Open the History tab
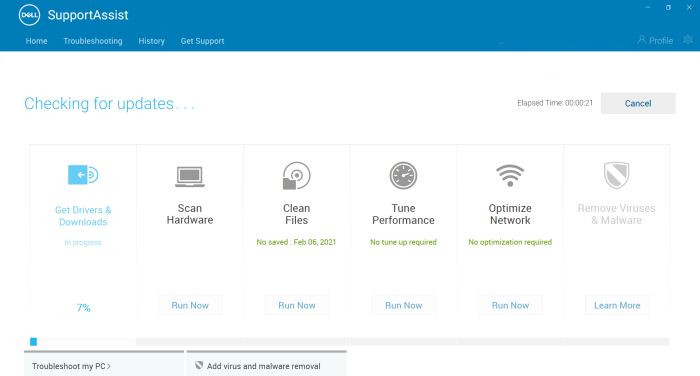Image resolution: width=700 pixels, height=376 pixels. tap(151, 41)
